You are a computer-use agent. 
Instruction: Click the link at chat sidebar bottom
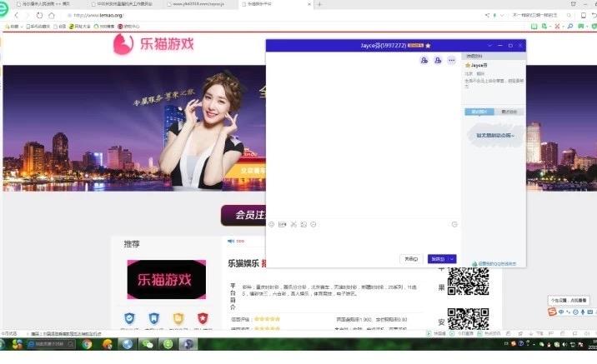point(494,263)
